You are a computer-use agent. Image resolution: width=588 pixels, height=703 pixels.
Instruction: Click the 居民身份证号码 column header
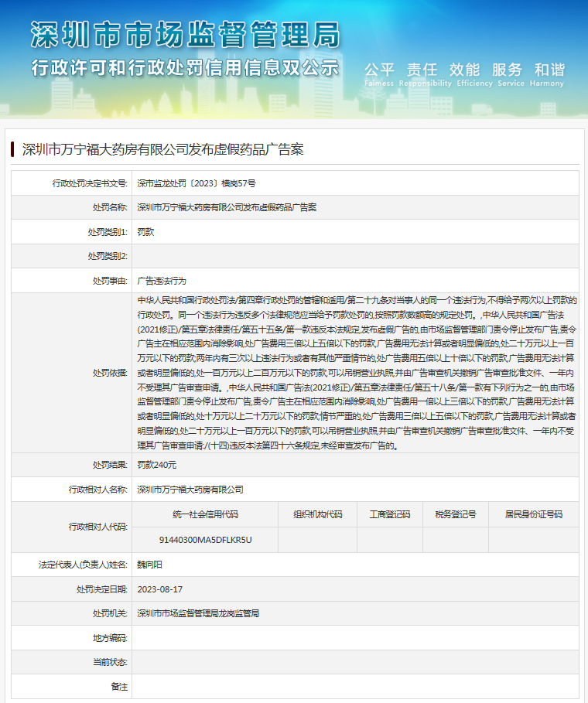click(x=534, y=514)
